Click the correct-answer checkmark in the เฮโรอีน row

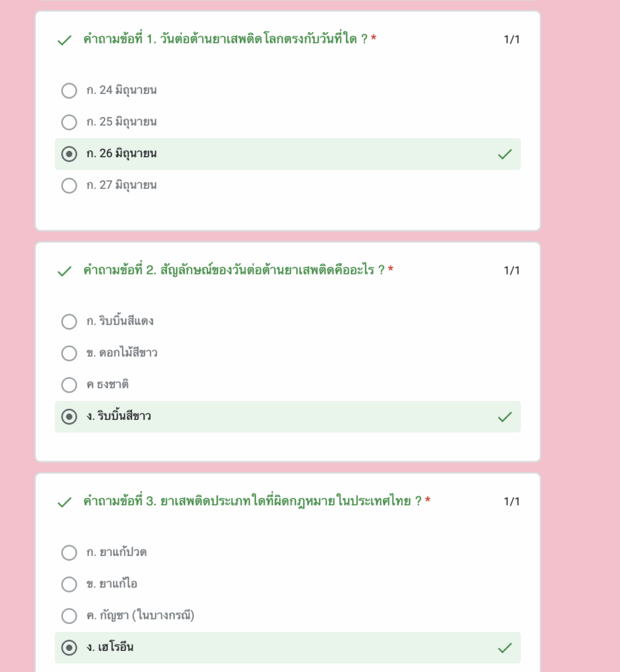coord(504,648)
